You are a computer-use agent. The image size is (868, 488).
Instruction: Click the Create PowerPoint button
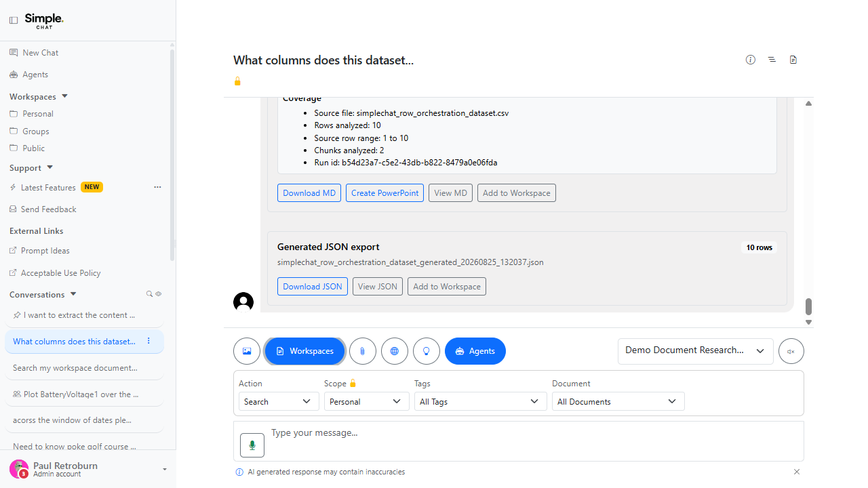(385, 193)
